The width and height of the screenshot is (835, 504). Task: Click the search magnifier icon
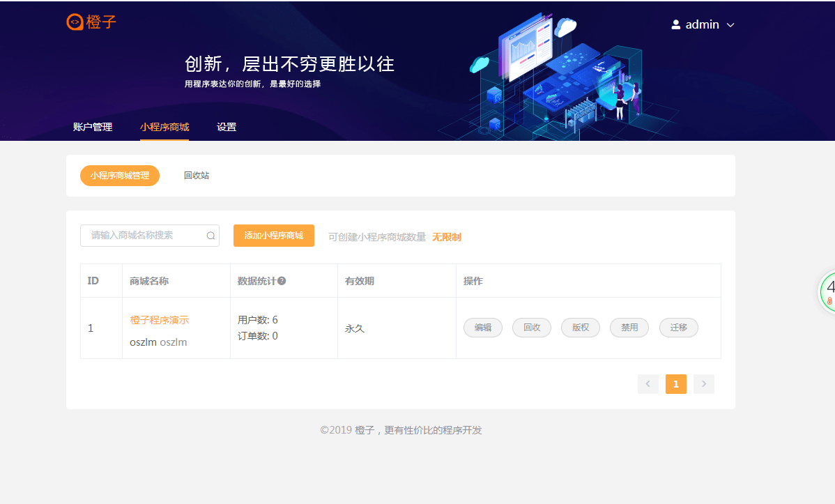pyautogui.click(x=210, y=236)
